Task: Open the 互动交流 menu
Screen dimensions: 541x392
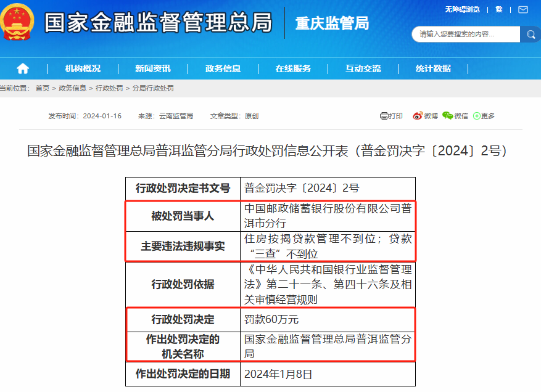Action: tap(363, 68)
